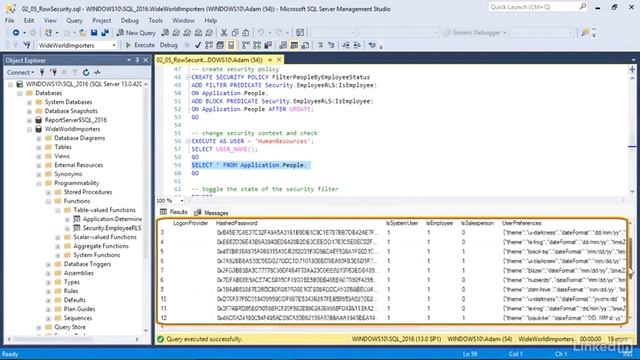Click the Disconnect icon in Object Explorer

tap(53, 72)
